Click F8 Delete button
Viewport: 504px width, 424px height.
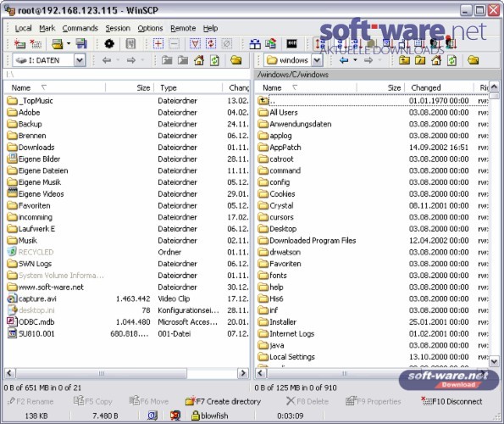coord(307,401)
